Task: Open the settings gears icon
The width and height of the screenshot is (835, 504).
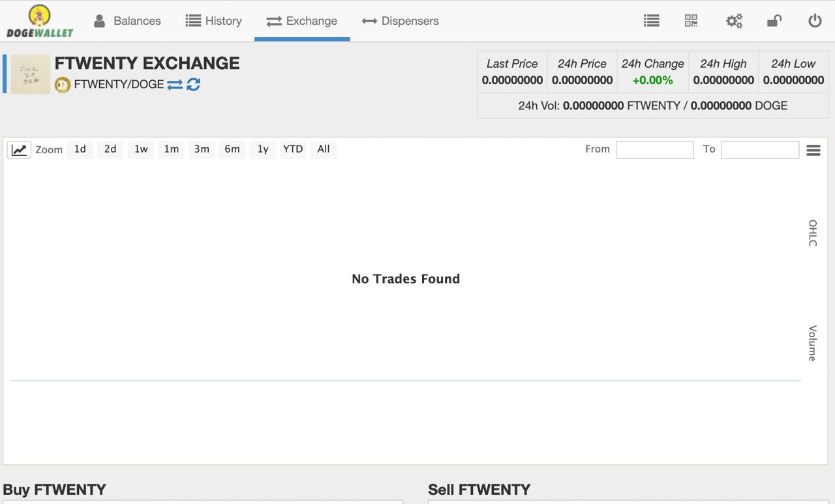Action: 734,21
